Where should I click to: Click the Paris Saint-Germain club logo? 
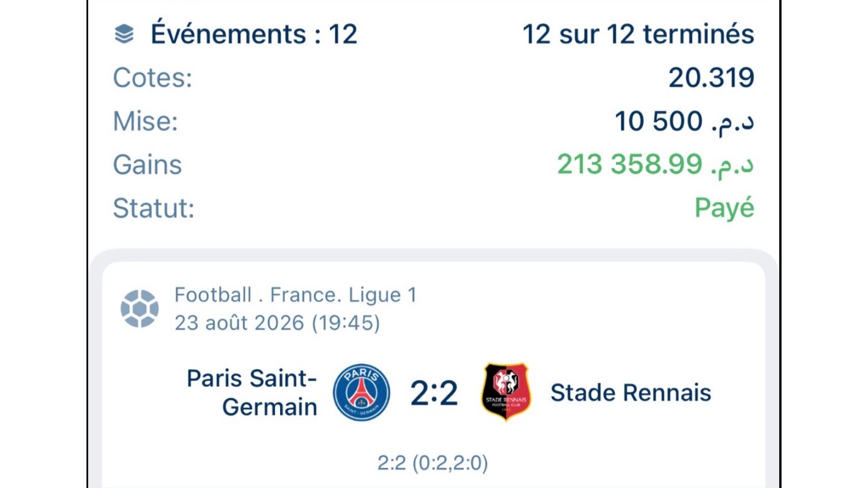[362, 392]
